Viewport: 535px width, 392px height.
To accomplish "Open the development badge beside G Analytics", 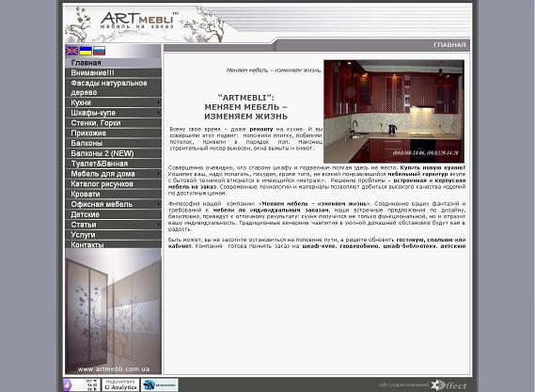I will coord(160,384).
